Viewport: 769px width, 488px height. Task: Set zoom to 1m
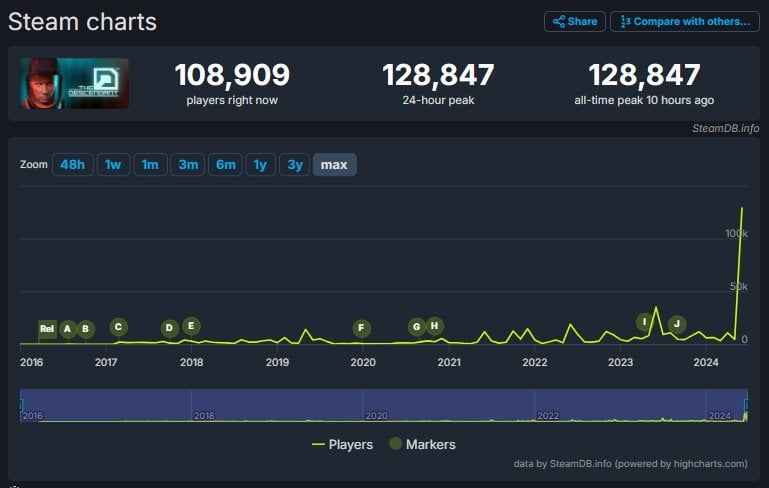click(x=150, y=165)
